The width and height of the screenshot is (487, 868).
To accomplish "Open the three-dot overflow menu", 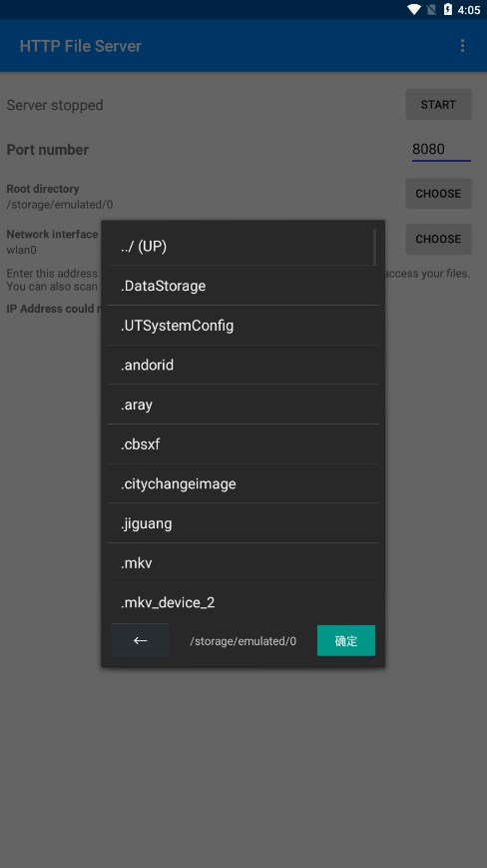I will pyautogui.click(x=462, y=46).
